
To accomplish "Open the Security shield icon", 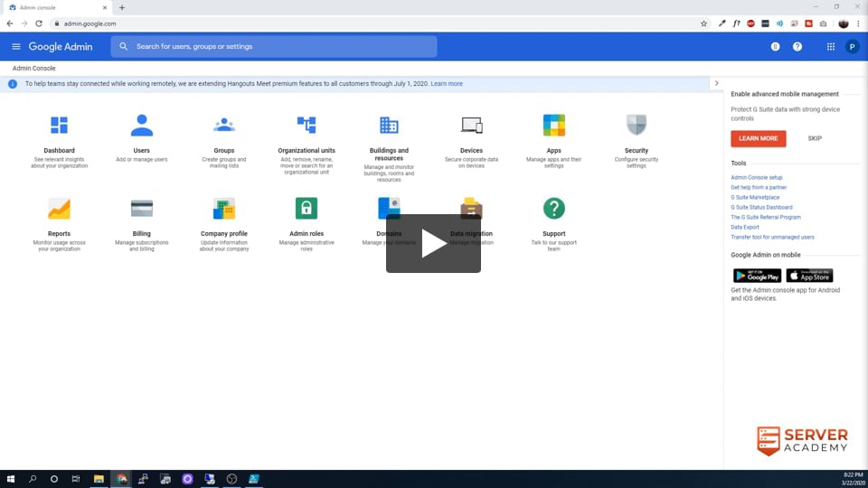I will coord(637,126).
